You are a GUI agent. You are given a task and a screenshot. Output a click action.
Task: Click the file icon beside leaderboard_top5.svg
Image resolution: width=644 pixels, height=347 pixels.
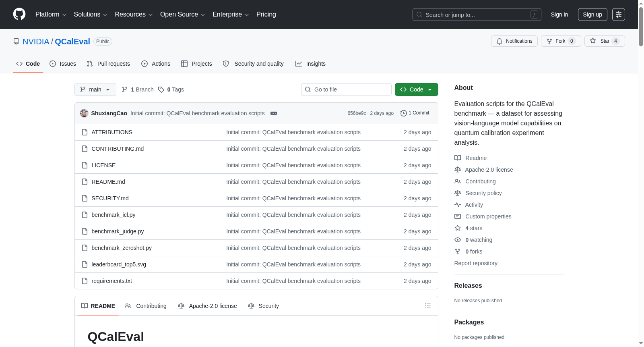pos(85,264)
